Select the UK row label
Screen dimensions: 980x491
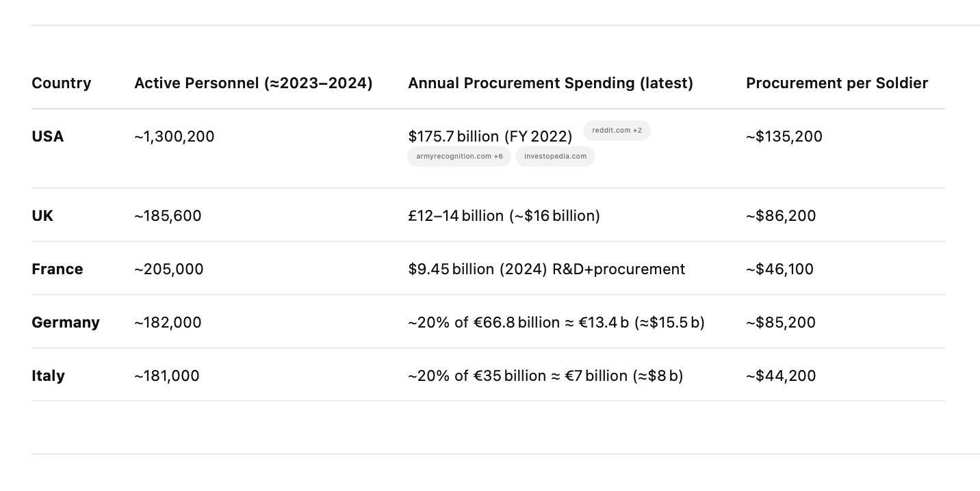(x=42, y=215)
